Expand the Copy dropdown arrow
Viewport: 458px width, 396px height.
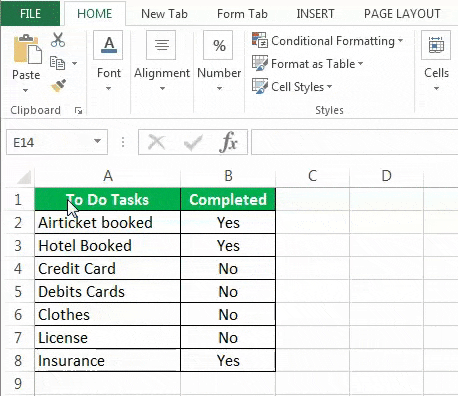pos(74,63)
